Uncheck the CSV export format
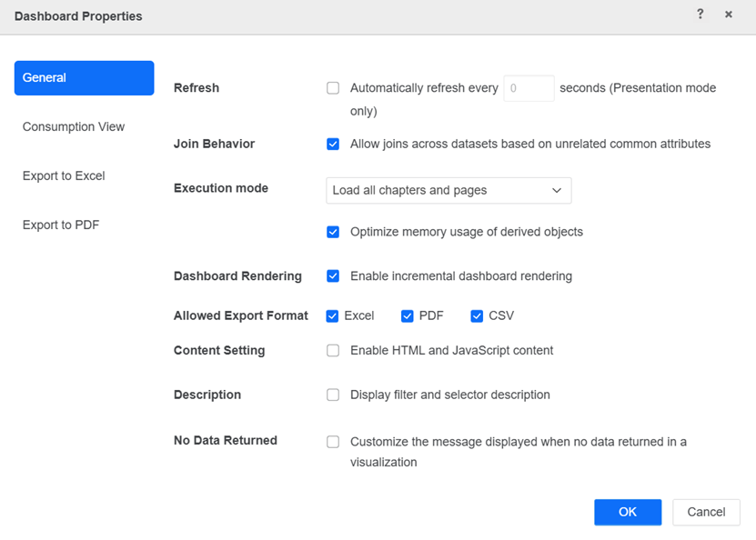The width and height of the screenshot is (756, 540). coord(477,316)
